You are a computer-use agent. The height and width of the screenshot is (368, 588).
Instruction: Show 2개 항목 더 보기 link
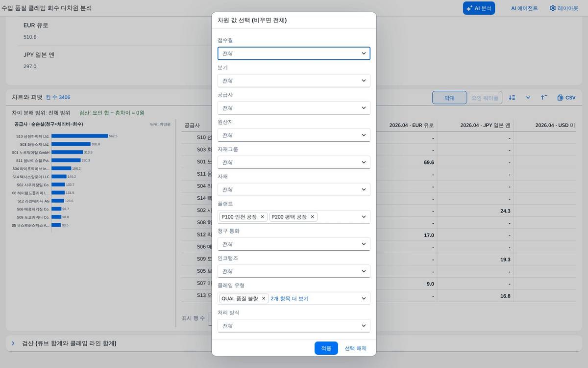(x=290, y=298)
